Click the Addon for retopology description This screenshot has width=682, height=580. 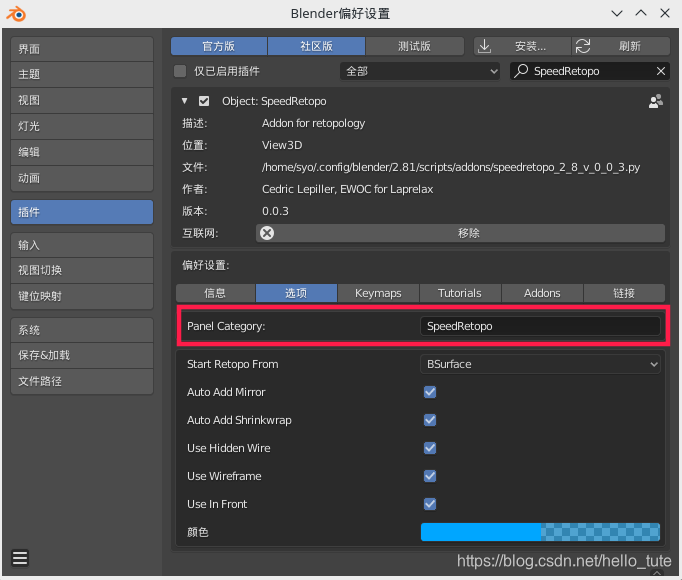[x=313, y=124]
